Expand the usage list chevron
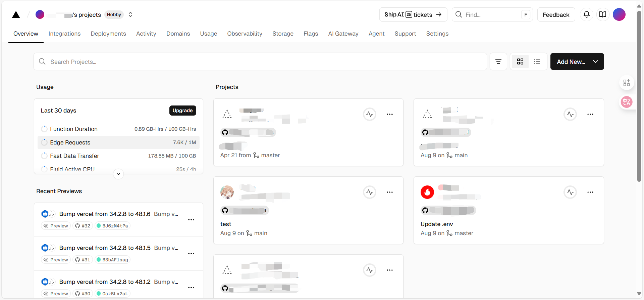The width and height of the screenshot is (644, 300). tap(118, 174)
